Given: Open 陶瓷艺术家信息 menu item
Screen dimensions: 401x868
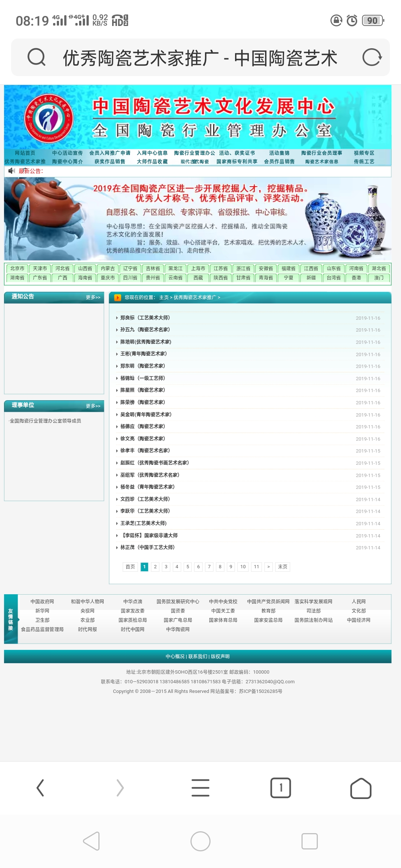Looking at the screenshot, I should coord(322,162).
